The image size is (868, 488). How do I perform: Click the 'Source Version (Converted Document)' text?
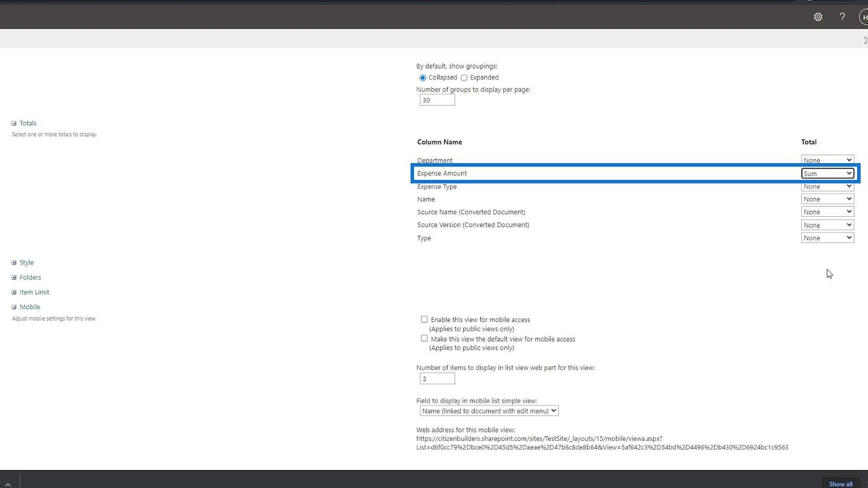click(473, 225)
